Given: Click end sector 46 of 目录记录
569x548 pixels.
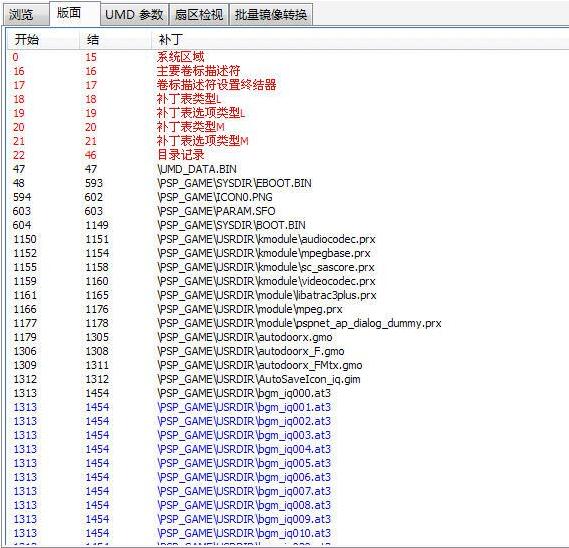Looking at the screenshot, I should coord(91,155).
